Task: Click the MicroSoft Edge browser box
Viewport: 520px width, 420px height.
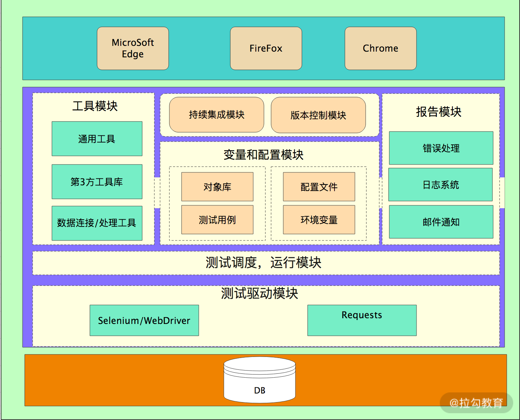Action: [133, 48]
